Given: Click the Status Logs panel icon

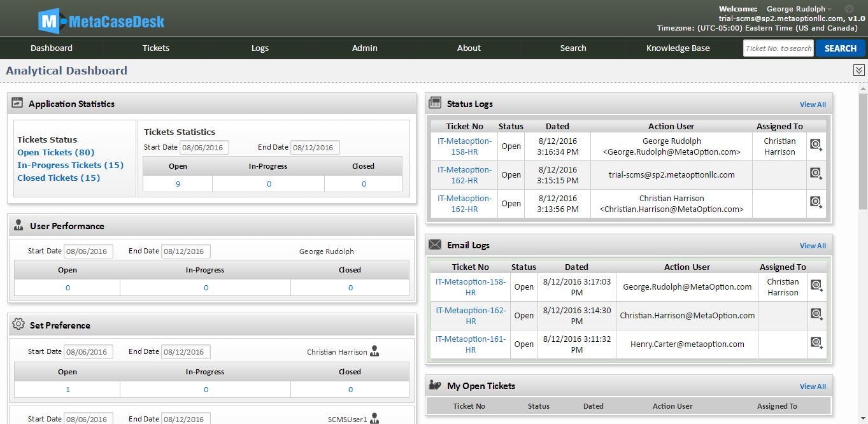Looking at the screenshot, I should point(437,103).
